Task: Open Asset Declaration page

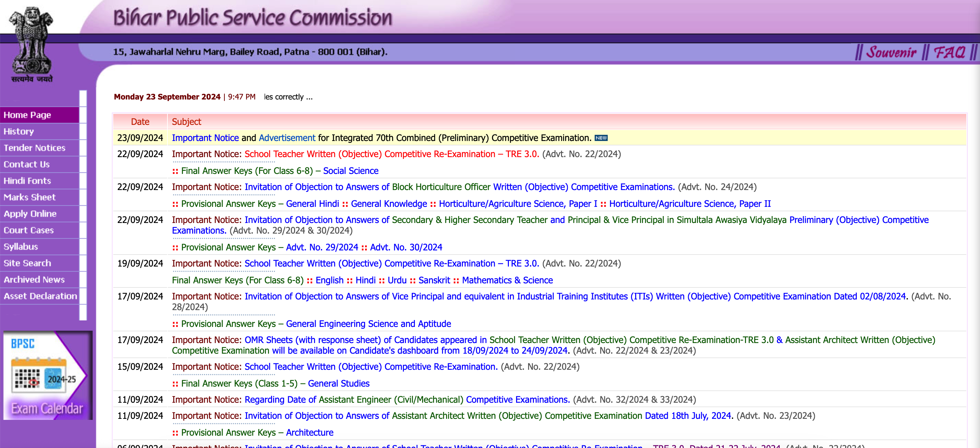Action: pos(39,296)
